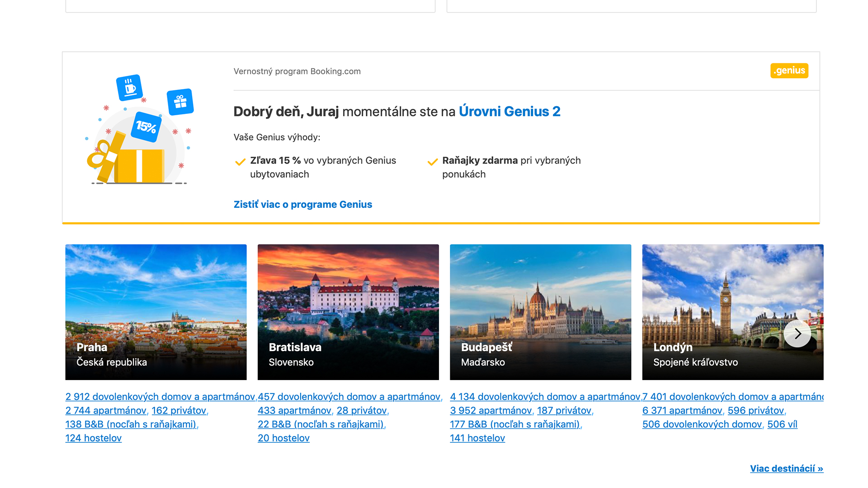Open 22 B&B (nocľah s raňajkami) link
This screenshot has width=868, height=488.
[x=321, y=424]
